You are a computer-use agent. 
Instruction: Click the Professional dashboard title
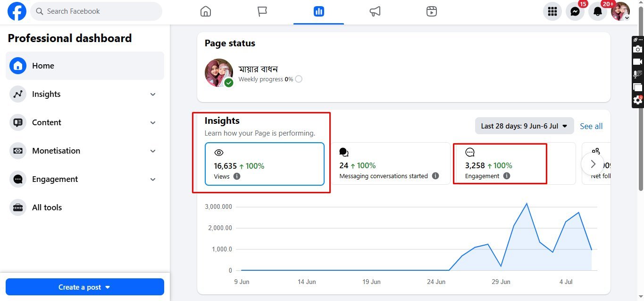click(x=70, y=38)
